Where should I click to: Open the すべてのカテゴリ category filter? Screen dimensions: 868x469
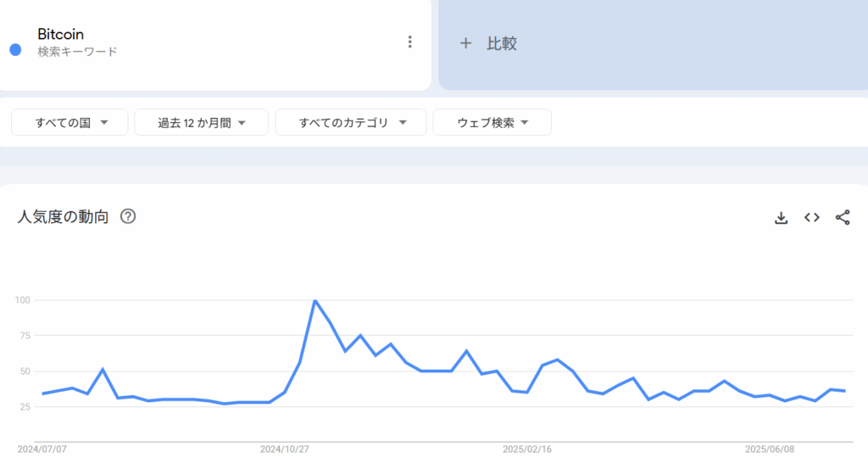pos(350,122)
